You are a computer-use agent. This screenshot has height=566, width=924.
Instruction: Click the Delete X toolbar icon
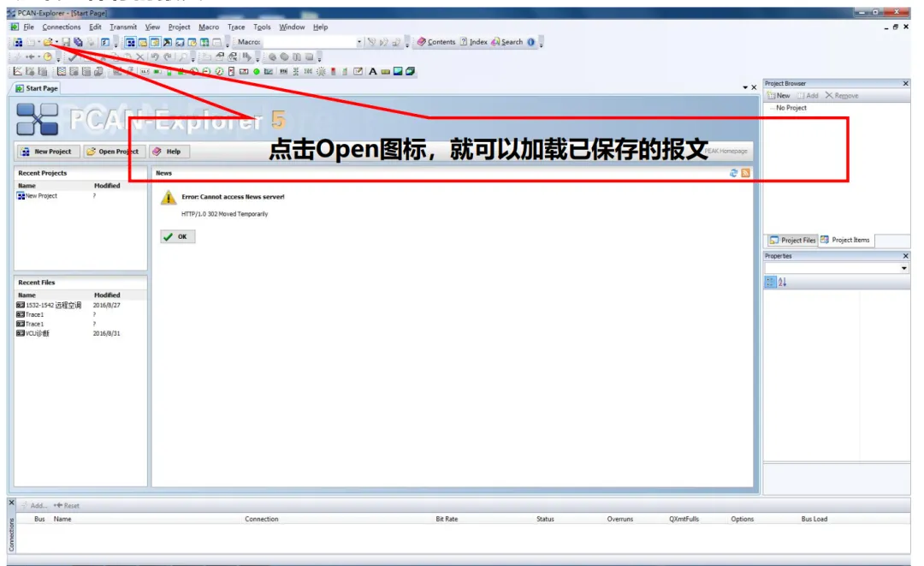click(x=140, y=57)
